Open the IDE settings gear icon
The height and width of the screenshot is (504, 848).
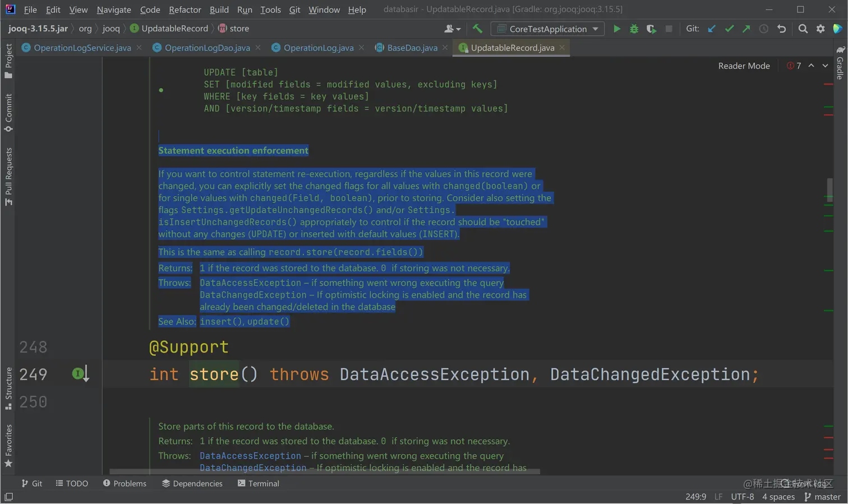point(821,29)
